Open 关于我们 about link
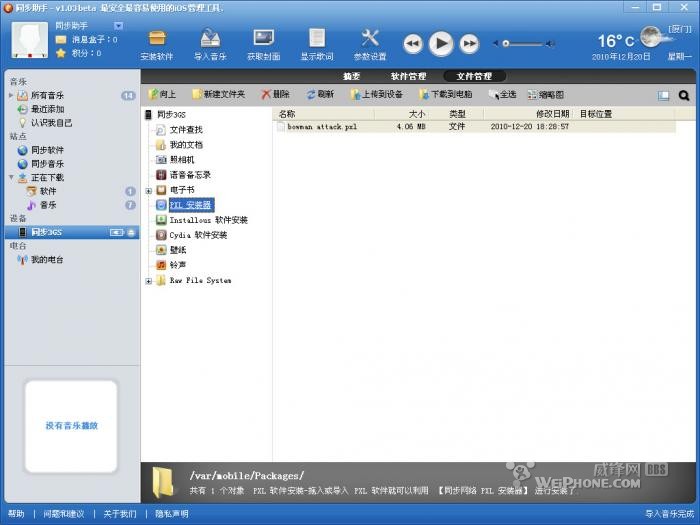The height and width of the screenshot is (525, 700). [x=120, y=514]
